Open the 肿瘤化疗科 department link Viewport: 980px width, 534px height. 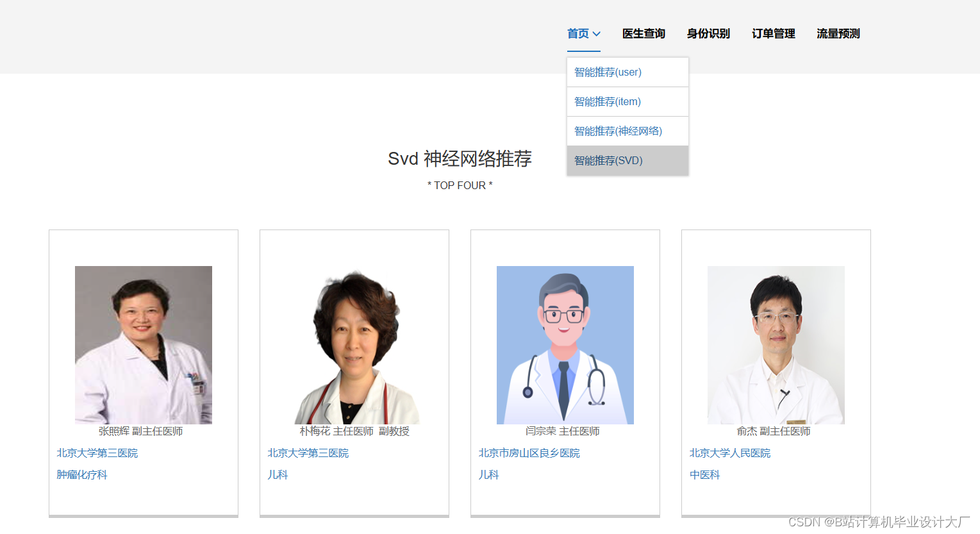pos(81,474)
